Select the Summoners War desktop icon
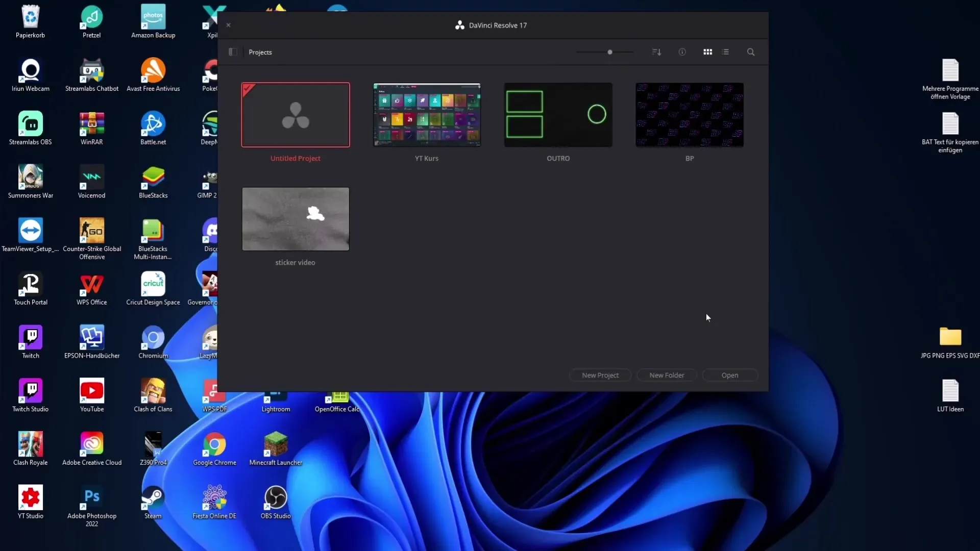980x551 pixels. 31,182
